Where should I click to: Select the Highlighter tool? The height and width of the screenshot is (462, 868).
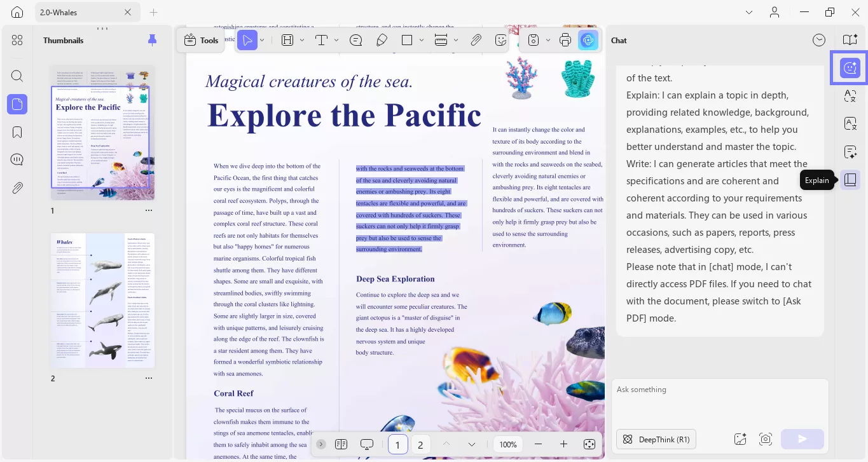point(382,40)
